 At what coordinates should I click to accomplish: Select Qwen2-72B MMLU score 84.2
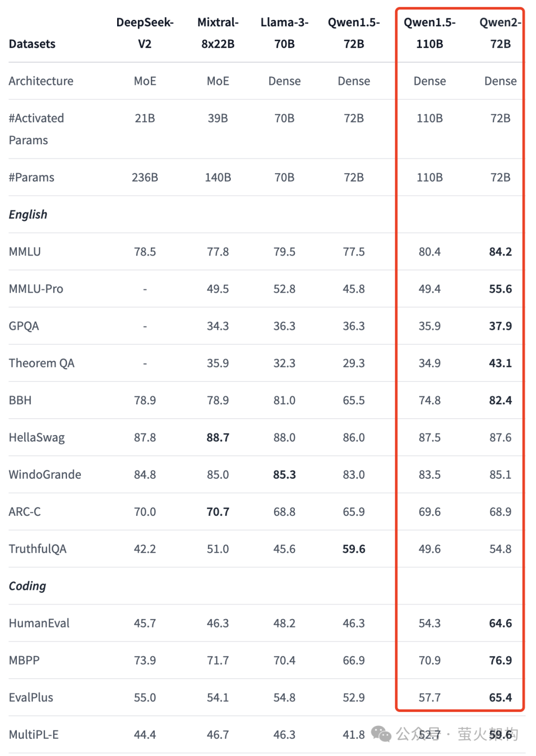pyautogui.click(x=500, y=252)
